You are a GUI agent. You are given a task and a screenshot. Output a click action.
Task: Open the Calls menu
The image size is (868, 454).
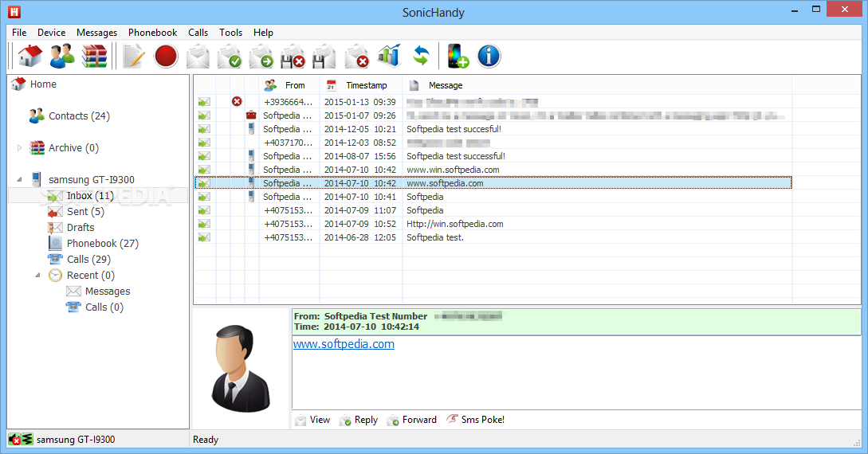pyautogui.click(x=198, y=33)
